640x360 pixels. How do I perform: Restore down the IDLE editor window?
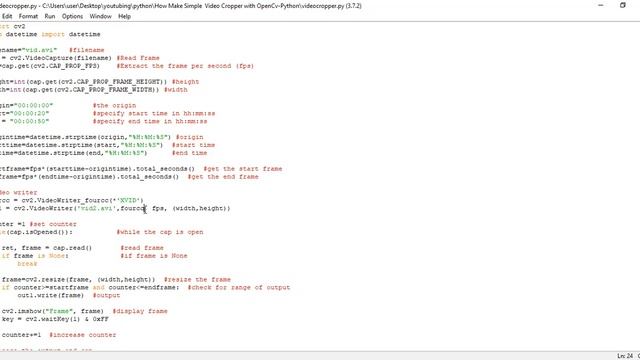click(x=623, y=5)
